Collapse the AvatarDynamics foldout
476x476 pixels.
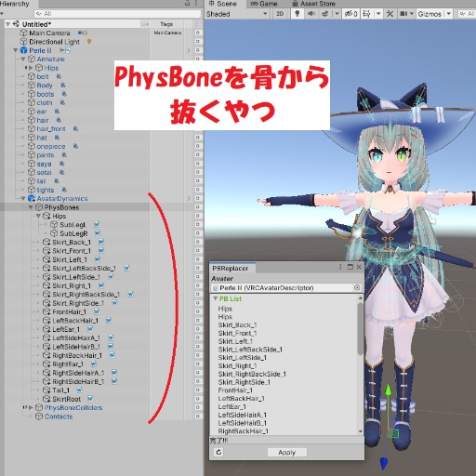[x=23, y=198]
